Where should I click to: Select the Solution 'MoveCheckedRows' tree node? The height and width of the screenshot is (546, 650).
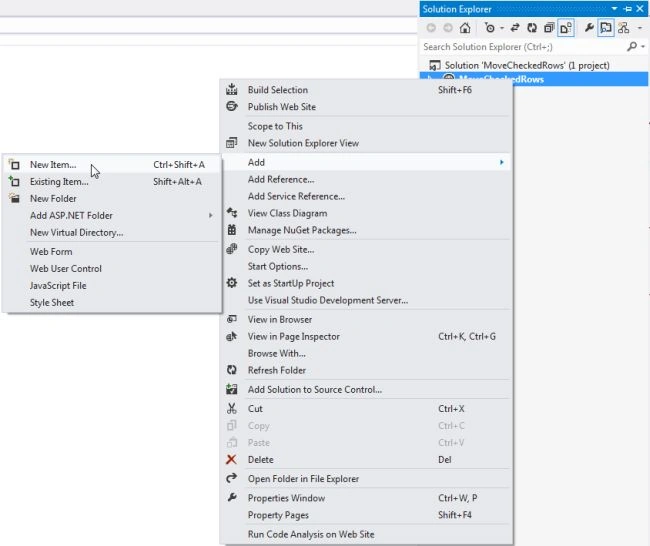527,65
